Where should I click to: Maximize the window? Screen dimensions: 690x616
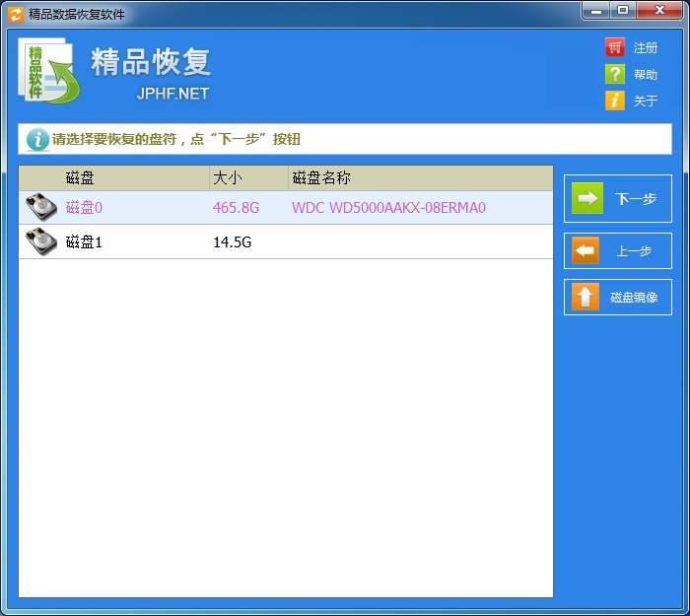pos(623,10)
